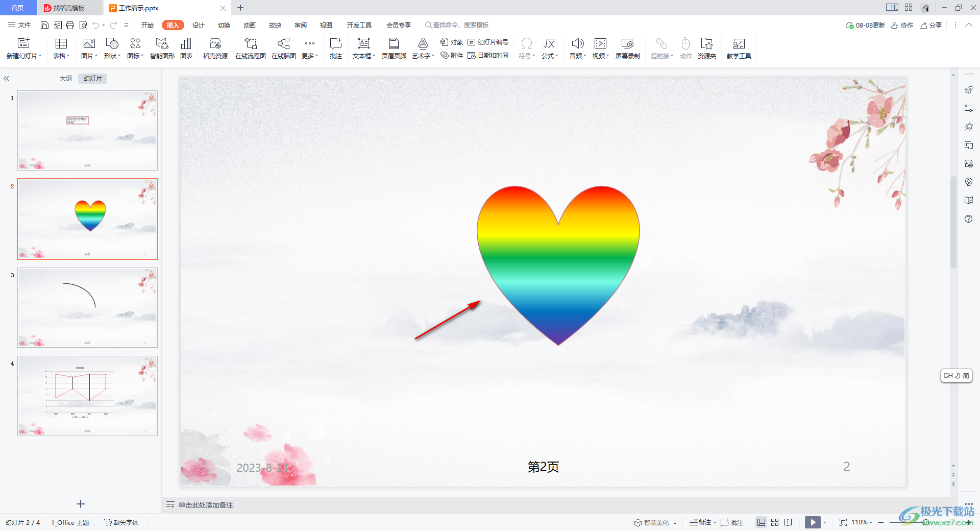Screen dimensions: 980x531
Task: Click the Undo arrow icon
Action: (x=96, y=25)
